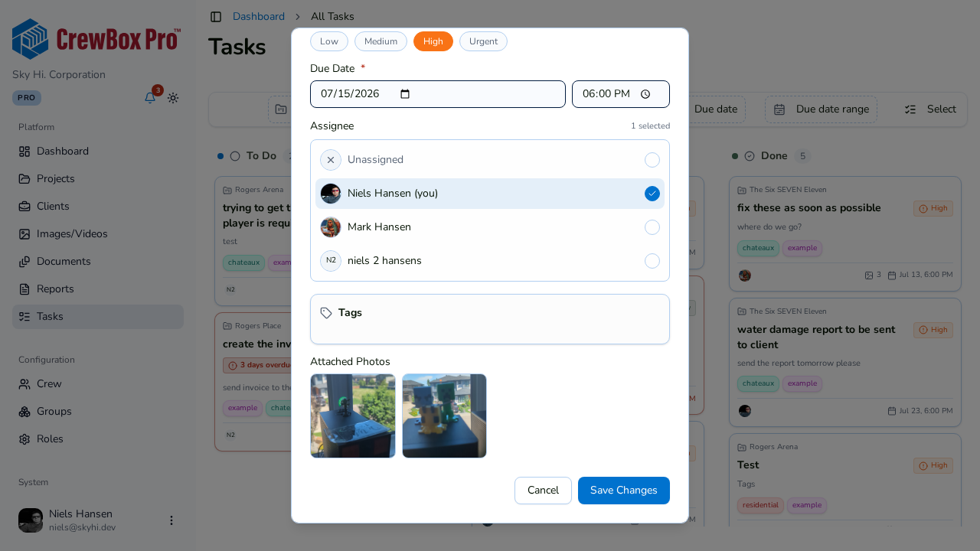Click the Niels Hansen profile avatar in sidebar
Viewport: 980px width, 551px height.
pyautogui.click(x=31, y=520)
